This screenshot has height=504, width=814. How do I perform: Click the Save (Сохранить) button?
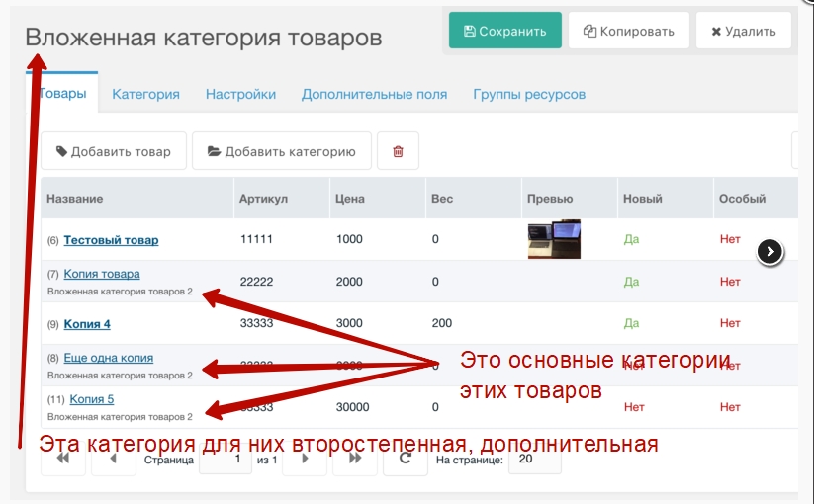coord(504,31)
